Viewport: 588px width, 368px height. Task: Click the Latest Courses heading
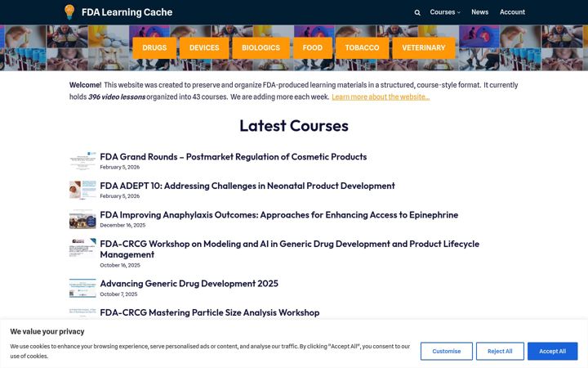click(x=294, y=125)
